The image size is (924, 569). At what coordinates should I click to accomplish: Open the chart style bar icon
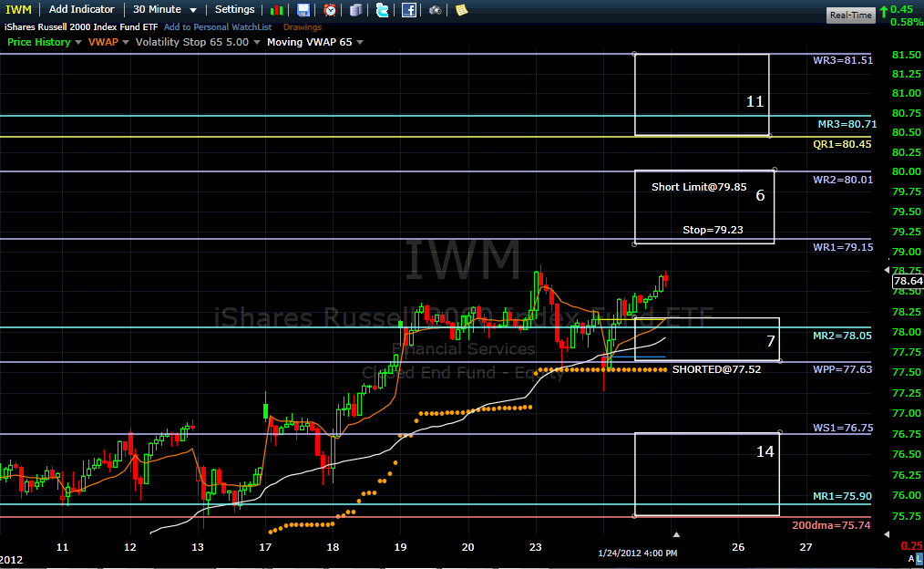coord(276,9)
